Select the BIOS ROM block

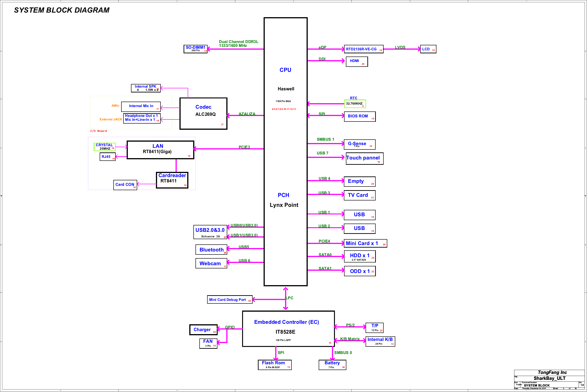click(x=360, y=116)
